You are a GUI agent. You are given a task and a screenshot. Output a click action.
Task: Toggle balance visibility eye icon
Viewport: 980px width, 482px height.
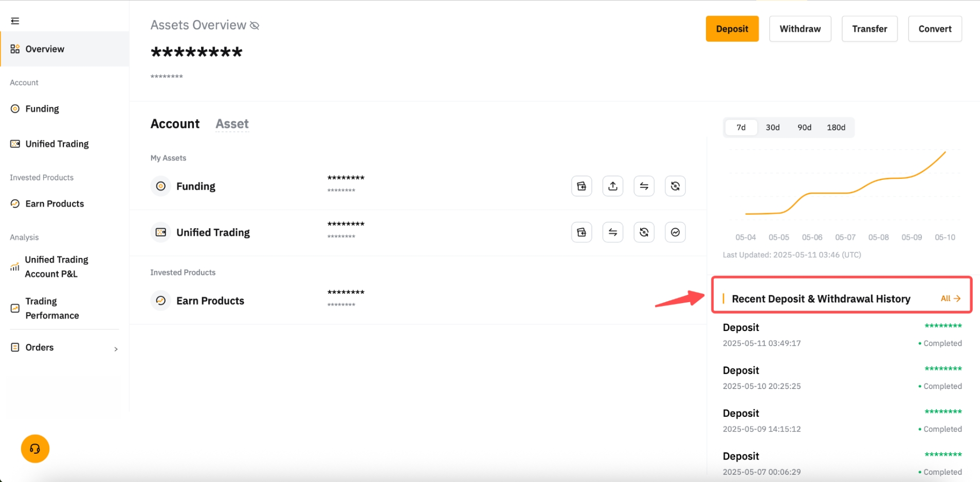[x=255, y=26]
